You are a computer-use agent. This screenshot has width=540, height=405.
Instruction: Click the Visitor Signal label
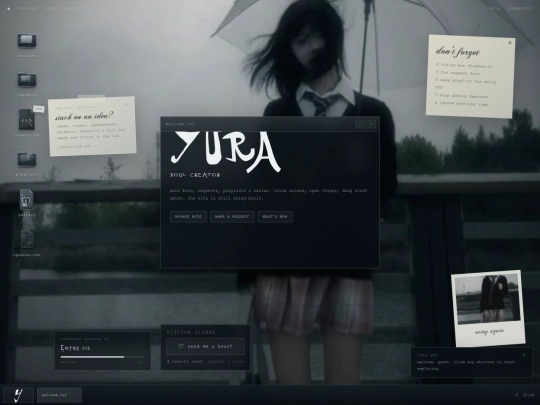191,332
